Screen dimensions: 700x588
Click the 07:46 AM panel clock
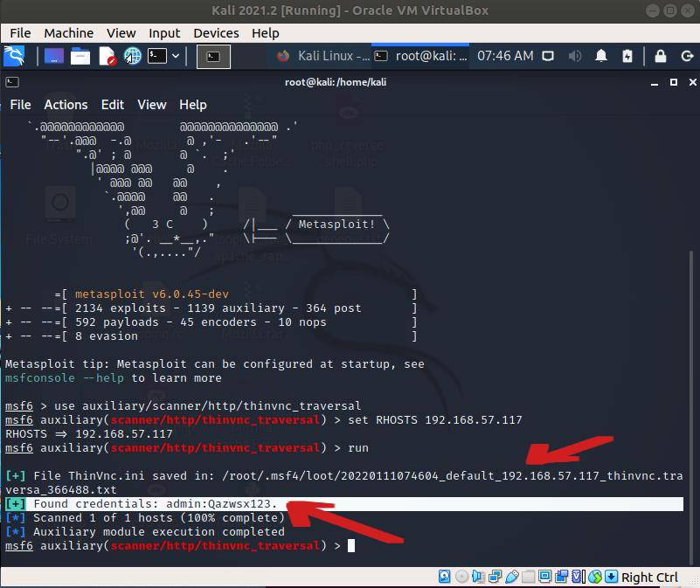[x=505, y=56]
